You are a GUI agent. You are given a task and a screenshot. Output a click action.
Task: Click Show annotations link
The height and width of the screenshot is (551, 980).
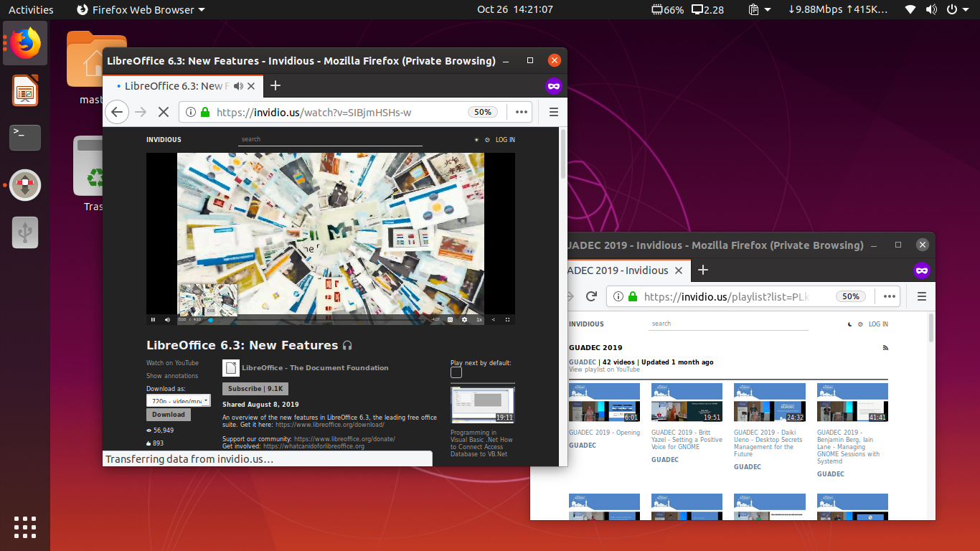click(x=172, y=376)
